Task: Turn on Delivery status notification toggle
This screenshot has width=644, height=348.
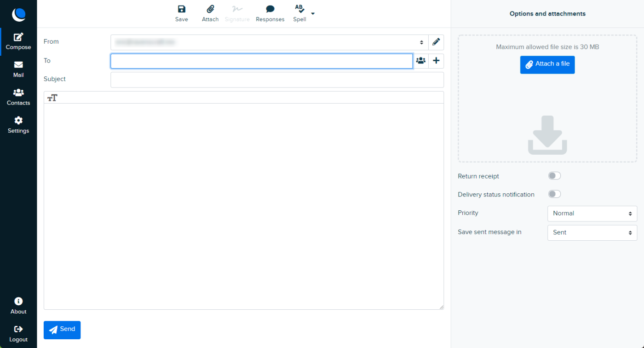Action: tap(554, 194)
